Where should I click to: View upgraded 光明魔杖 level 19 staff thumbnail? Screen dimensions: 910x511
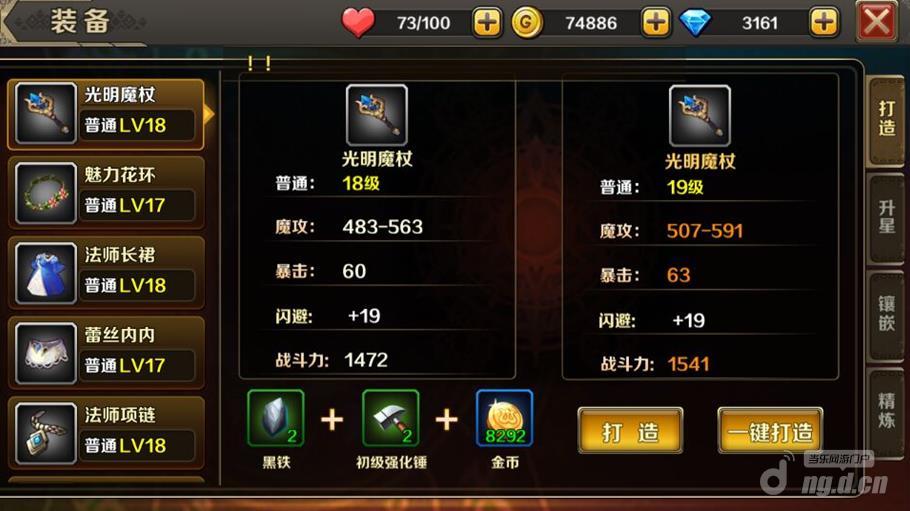[x=699, y=116]
